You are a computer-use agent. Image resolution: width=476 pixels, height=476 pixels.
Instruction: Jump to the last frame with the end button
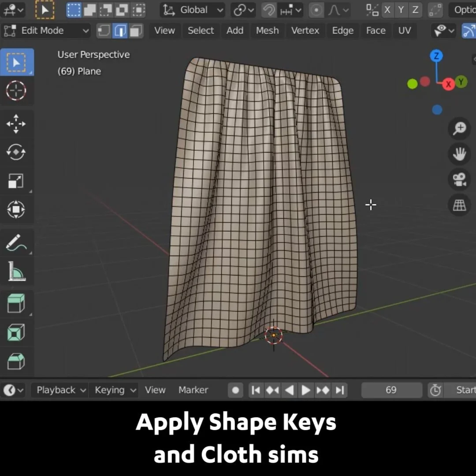pos(339,390)
